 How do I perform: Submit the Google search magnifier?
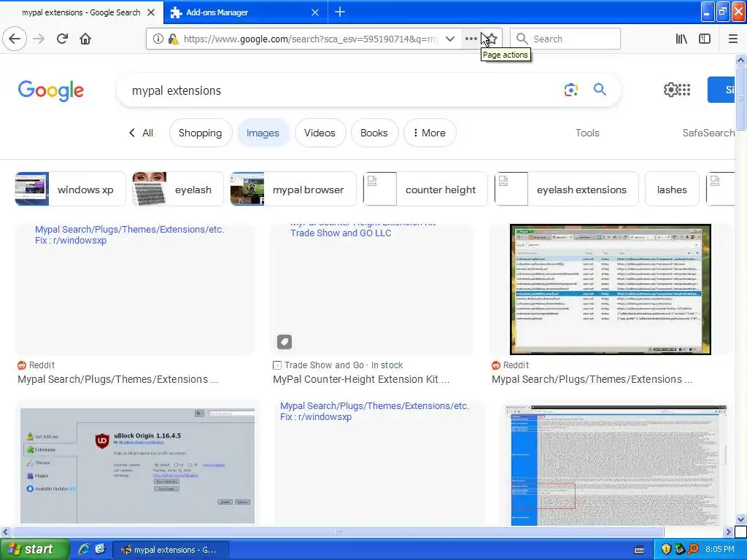[600, 90]
